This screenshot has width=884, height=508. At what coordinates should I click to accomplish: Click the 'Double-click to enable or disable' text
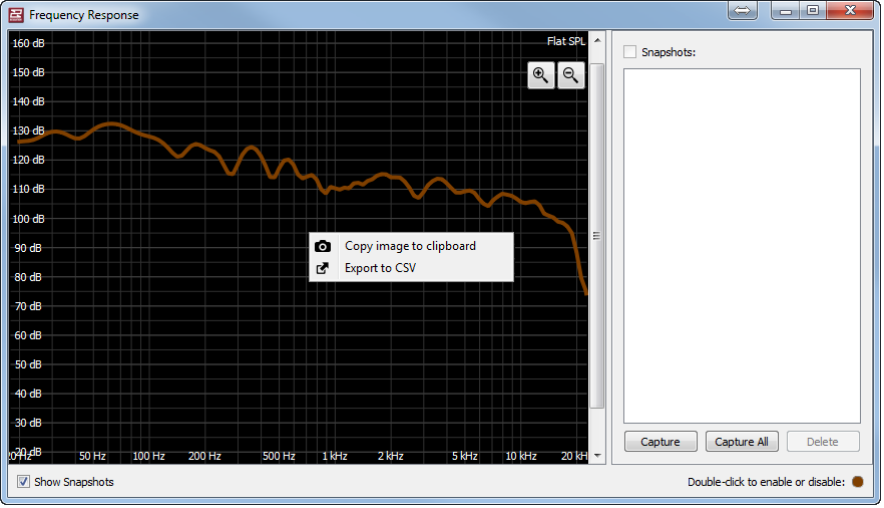pos(766,482)
